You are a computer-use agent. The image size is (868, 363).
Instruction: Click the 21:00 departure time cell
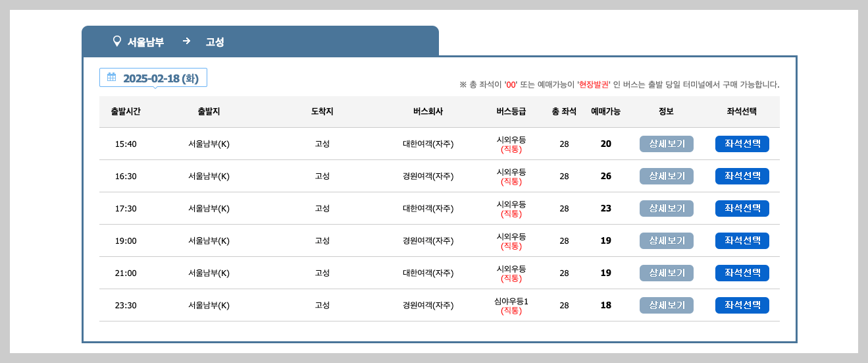(126, 273)
